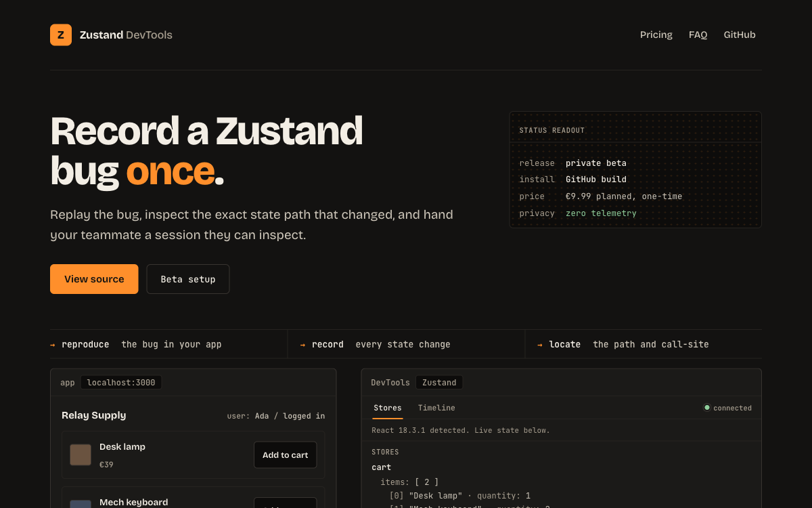Click the 'locate' step label
Screen dimensions: 812x508
click(565, 344)
